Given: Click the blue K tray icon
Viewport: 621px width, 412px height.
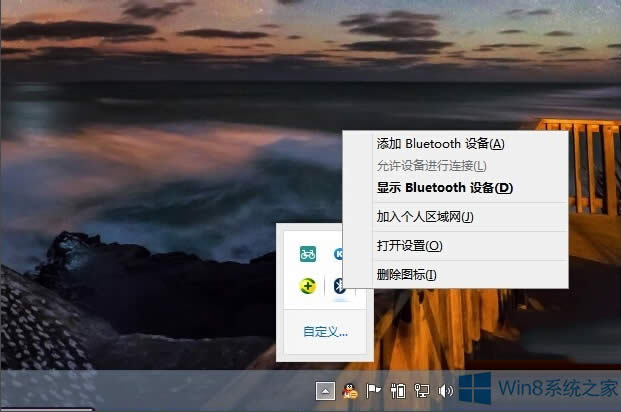Looking at the screenshot, I should coord(339,254).
